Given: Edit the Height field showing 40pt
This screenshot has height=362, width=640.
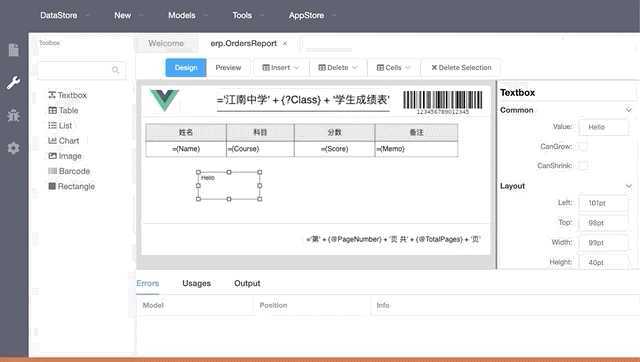Looking at the screenshot, I should coord(604,262).
